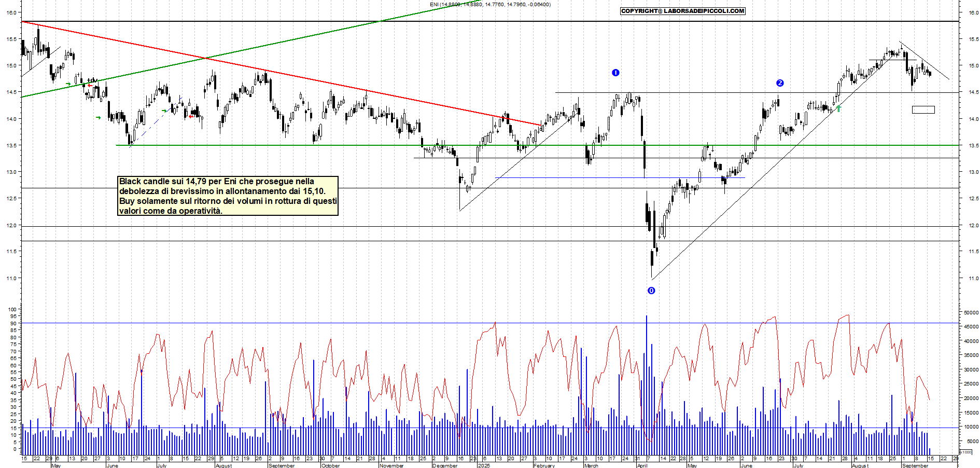Click the 100 label on the oscillator scale
Image resolution: width=980 pixels, height=468 pixels.
pos(12,309)
